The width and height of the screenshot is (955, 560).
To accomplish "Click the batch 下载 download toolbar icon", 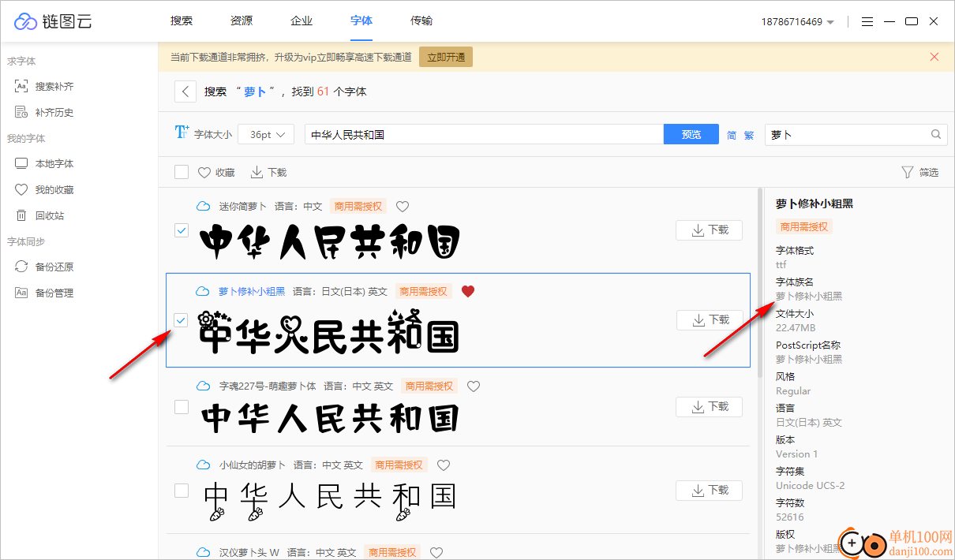I will pos(268,171).
